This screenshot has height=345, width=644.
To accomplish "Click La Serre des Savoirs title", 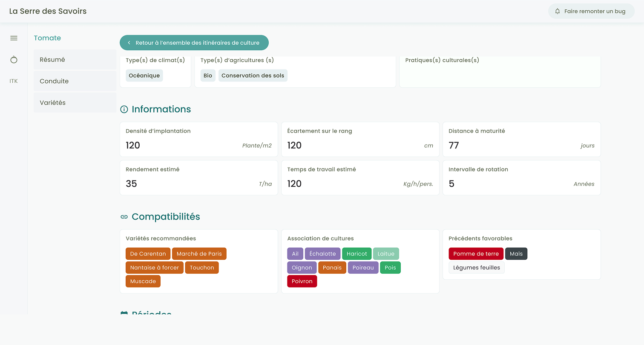I will tap(48, 12).
